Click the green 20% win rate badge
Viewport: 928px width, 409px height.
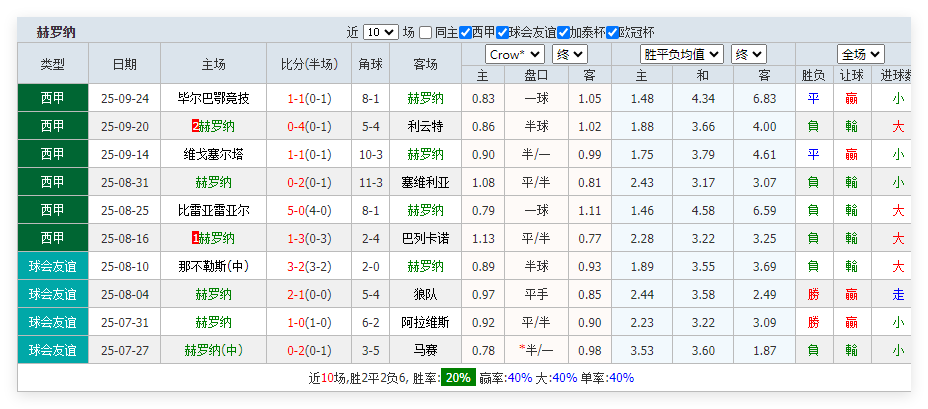pyautogui.click(x=458, y=378)
